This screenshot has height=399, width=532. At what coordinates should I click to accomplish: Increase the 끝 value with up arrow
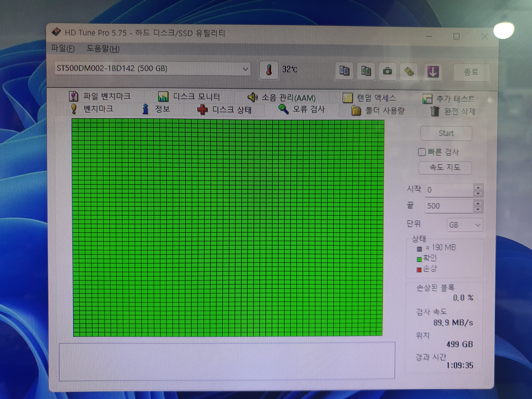[478, 203]
